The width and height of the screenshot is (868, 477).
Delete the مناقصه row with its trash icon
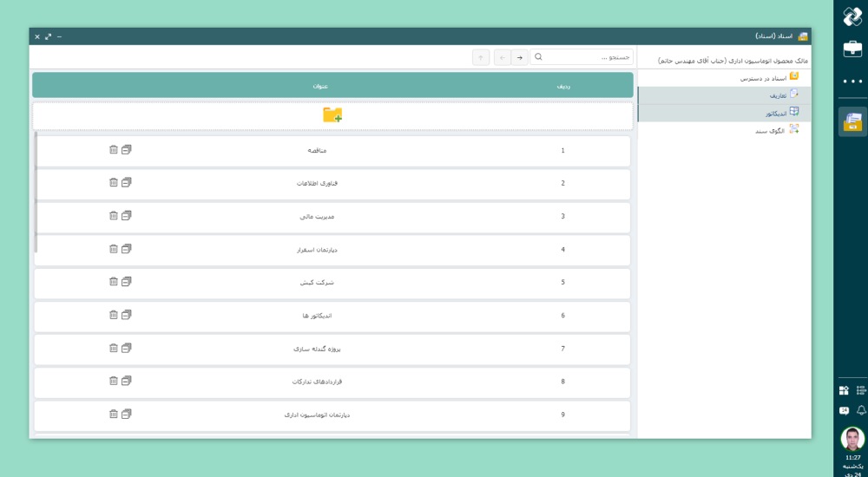[x=114, y=149]
